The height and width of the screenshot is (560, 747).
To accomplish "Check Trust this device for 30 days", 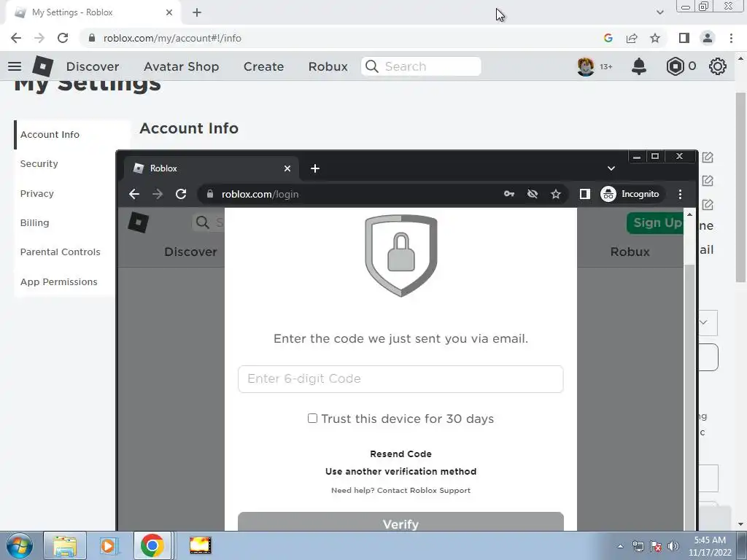I will [312, 418].
